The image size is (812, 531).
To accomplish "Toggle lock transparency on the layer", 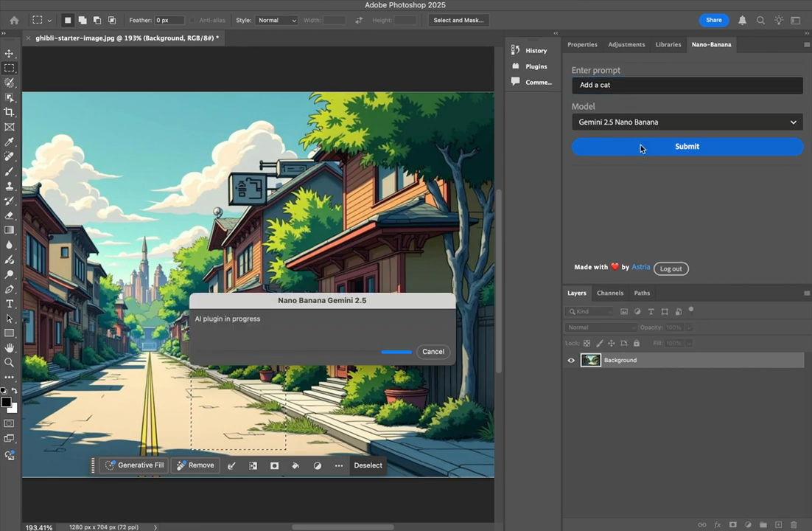I will pyautogui.click(x=586, y=343).
